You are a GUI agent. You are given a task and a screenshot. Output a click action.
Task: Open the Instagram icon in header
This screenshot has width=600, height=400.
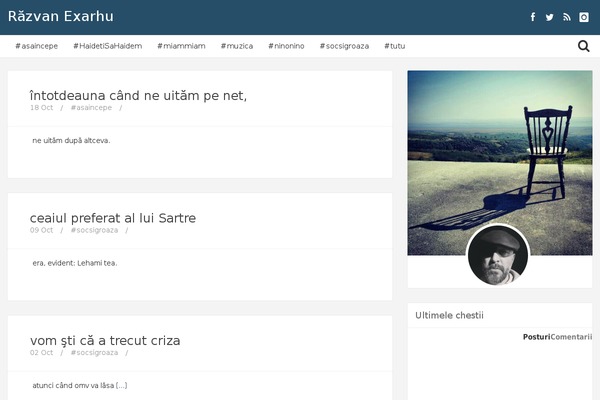pyautogui.click(x=584, y=17)
